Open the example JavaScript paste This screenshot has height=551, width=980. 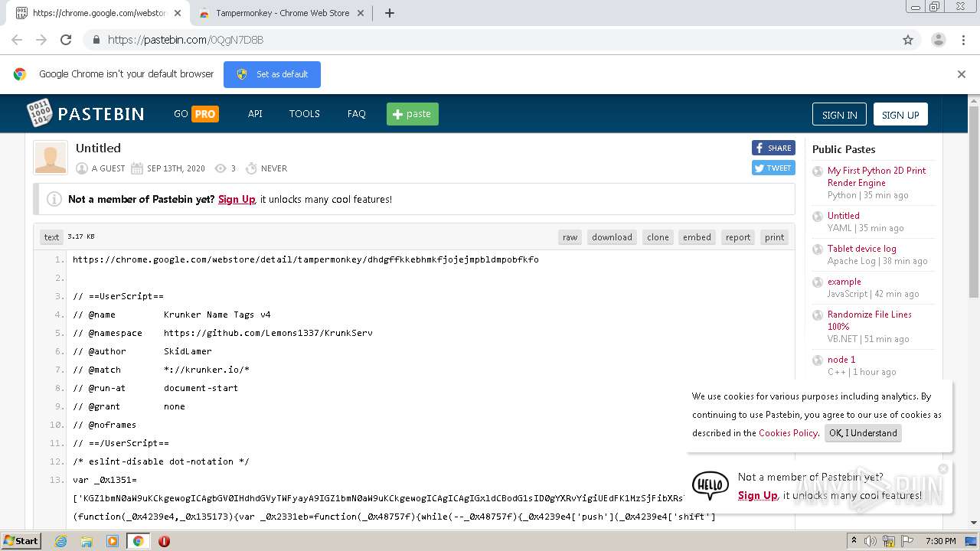click(x=844, y=282)
